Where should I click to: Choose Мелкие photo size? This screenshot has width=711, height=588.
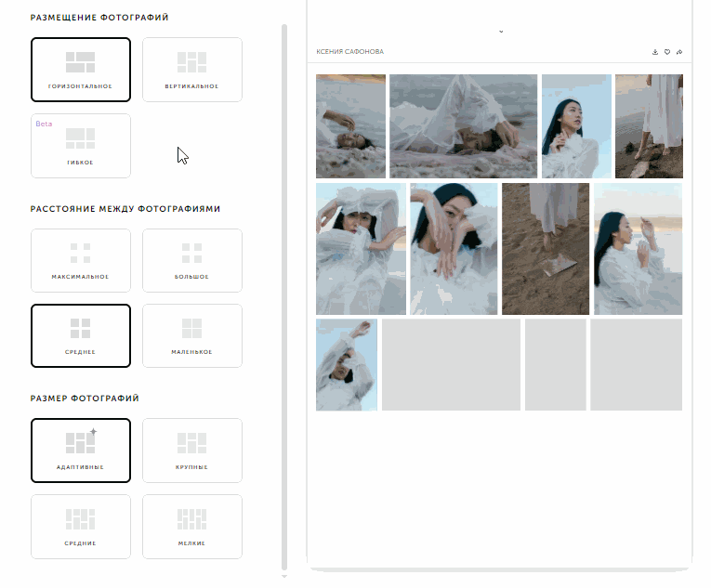pyautogui.click(x=192, y=527)
